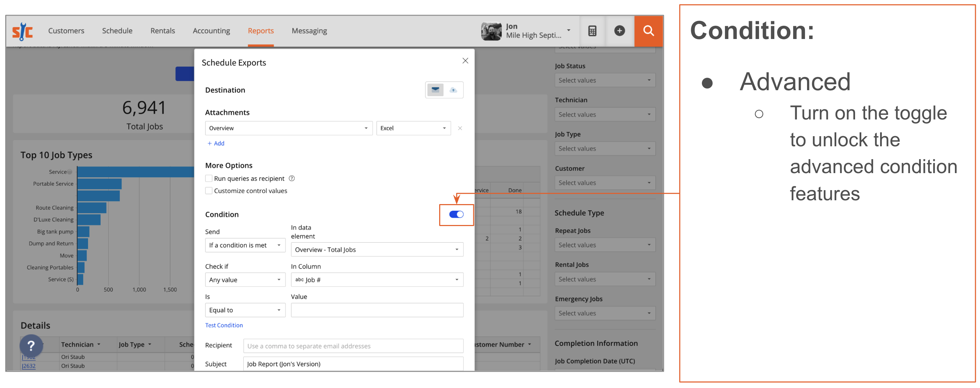Open the Repeat Jobs filter dropdown
This screenshot has height=388, width=980.
(604, 245)
